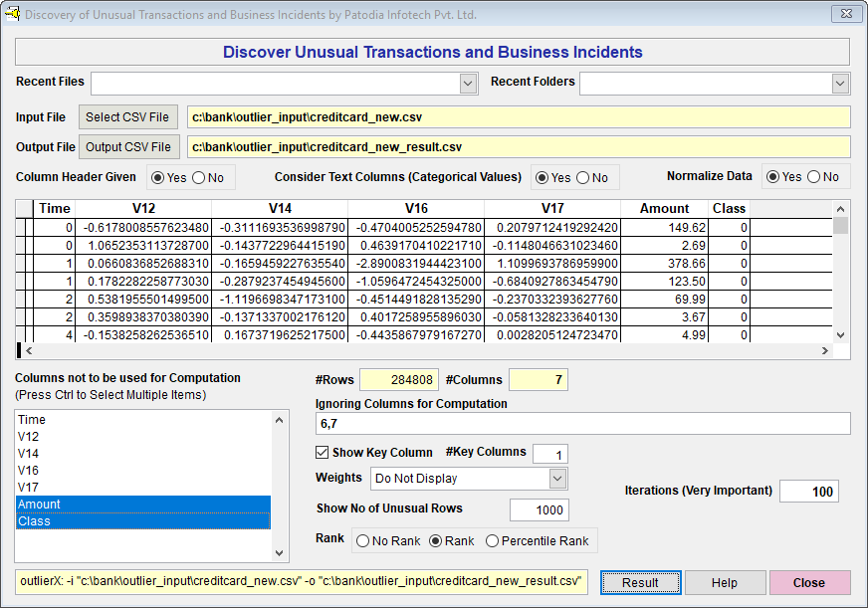Screen dimensions: 868x608
Task: Click the Help button
Action: (724, 583)
